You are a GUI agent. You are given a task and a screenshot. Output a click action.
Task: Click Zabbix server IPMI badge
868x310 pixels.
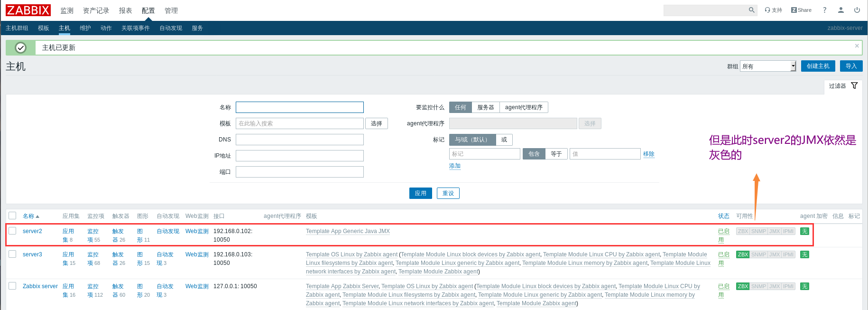[788, 286]
